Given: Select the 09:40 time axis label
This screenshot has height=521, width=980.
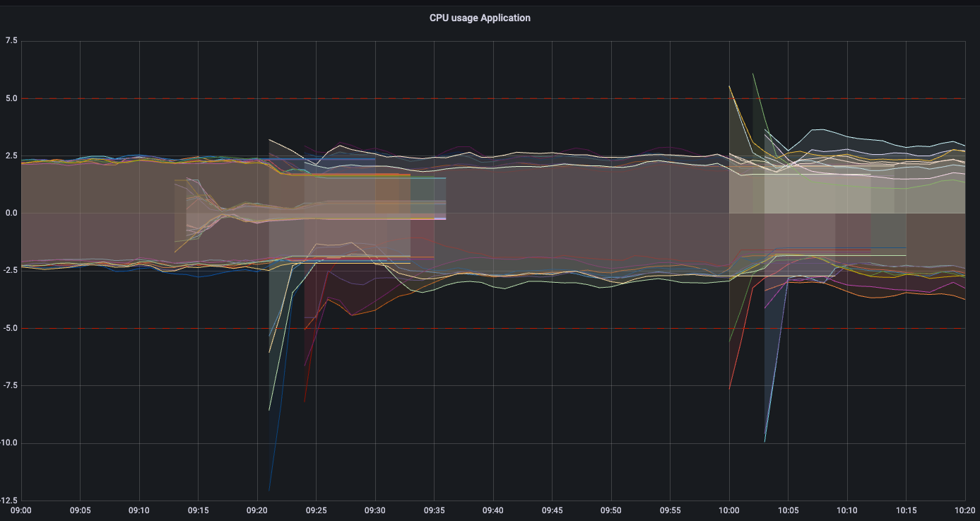Looking at the screenshot, I should [x=493, y=510].
